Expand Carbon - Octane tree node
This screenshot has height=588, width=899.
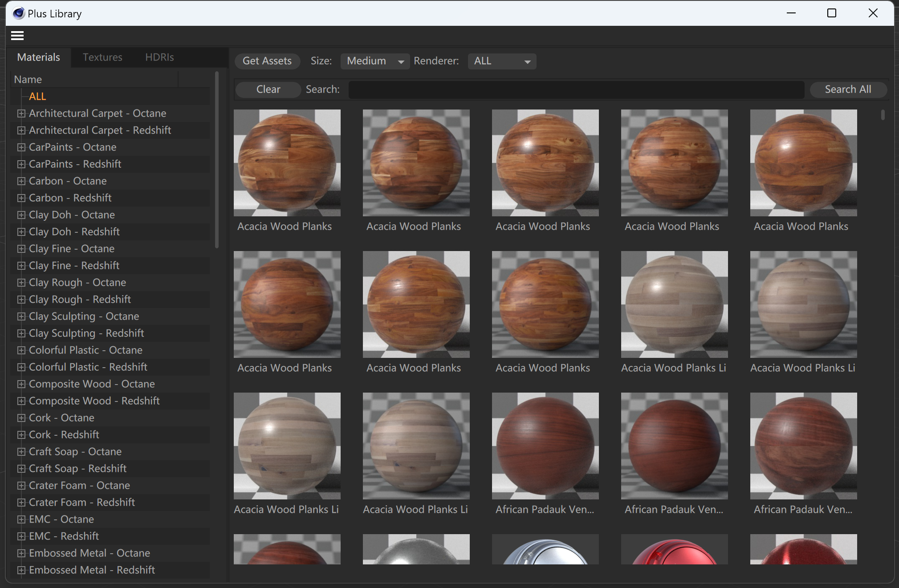tap(21, 181)
